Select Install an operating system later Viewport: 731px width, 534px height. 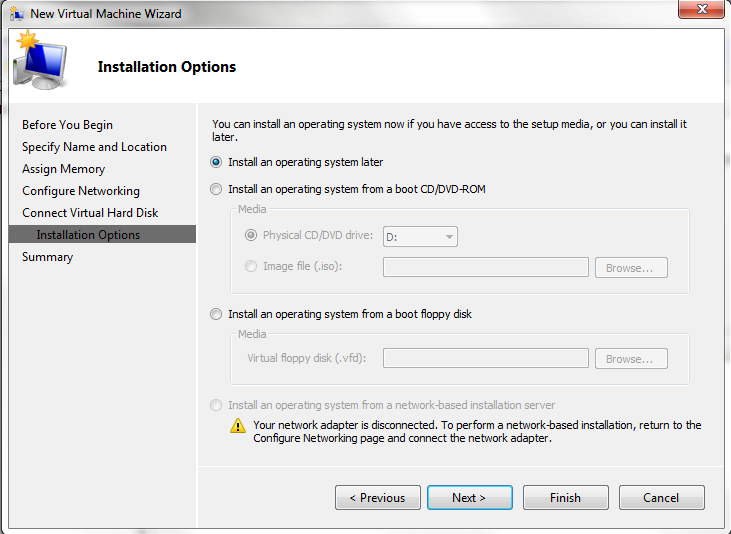tap(216, 162)
